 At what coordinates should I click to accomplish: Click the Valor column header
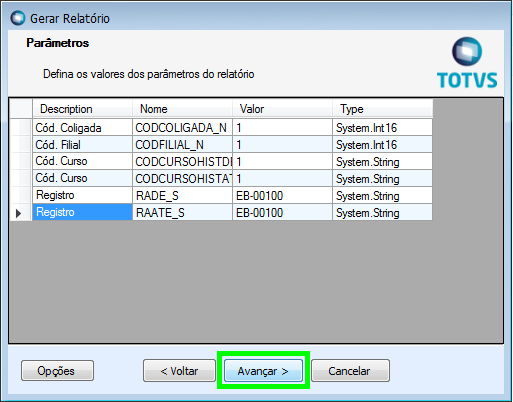(x=282, y=109)
